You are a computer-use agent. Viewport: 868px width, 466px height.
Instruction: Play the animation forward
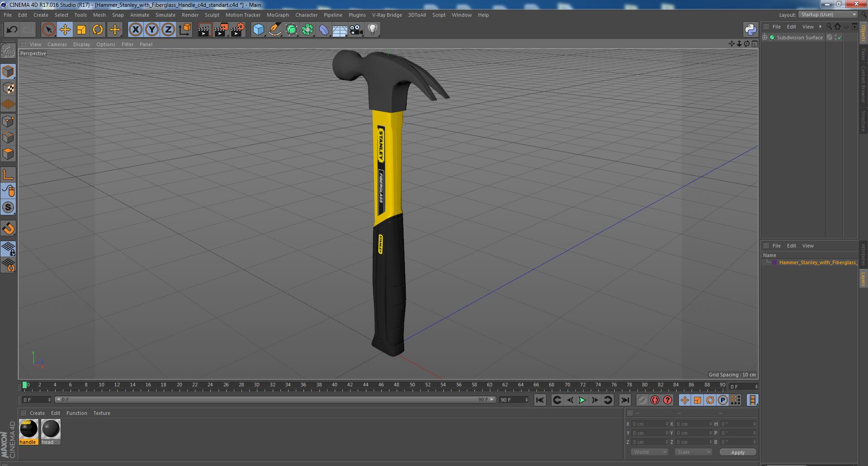582,400
